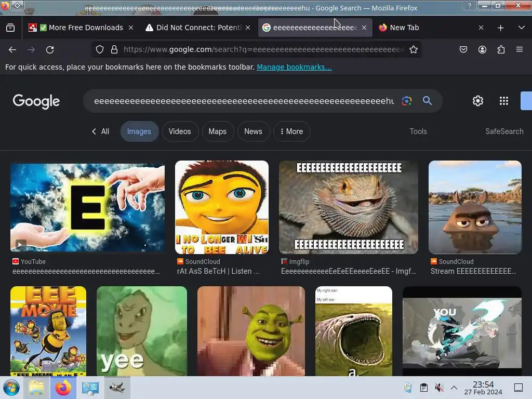
Task: Expand the More filters dropdown
Action: coord(291,131)
